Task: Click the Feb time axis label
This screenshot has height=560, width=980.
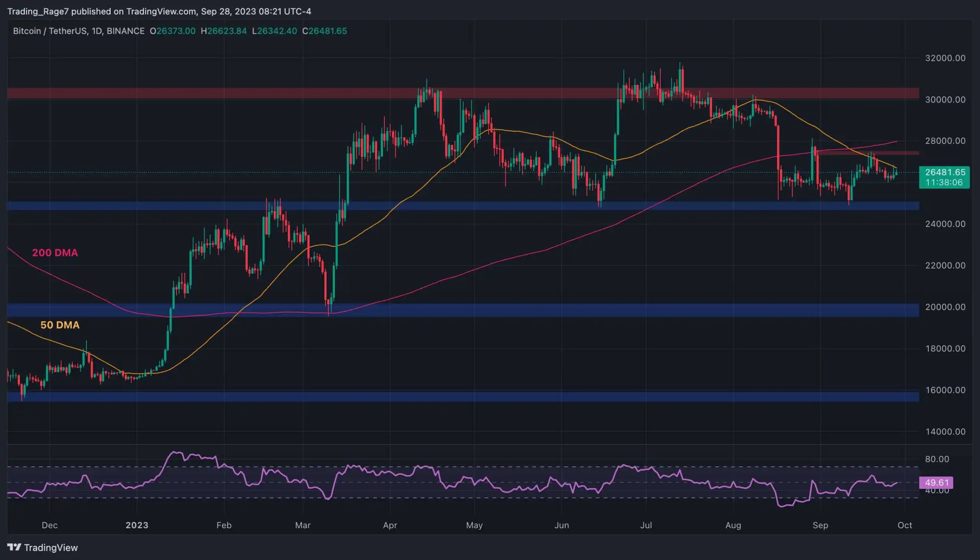Action: tap(224, 525)
